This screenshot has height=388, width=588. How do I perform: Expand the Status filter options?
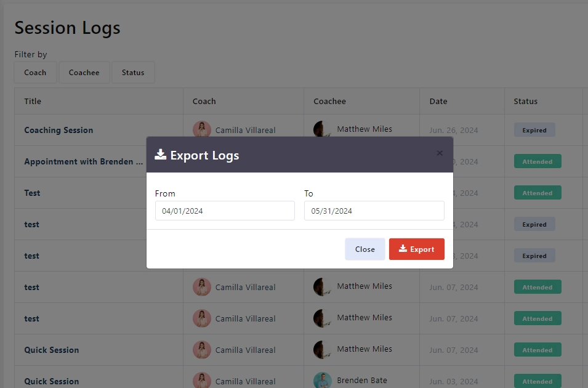coord(133,73)
